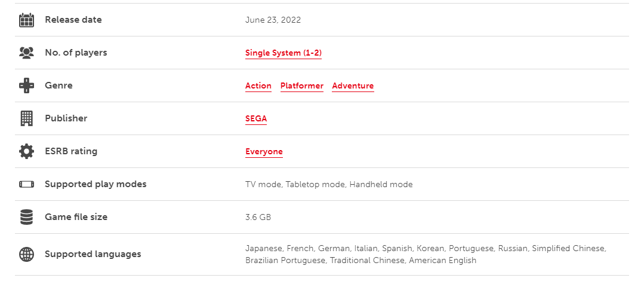Click the Supported play modes label
Image resolution: width=644 pixels, height=281 pixels.
[95, 184]
